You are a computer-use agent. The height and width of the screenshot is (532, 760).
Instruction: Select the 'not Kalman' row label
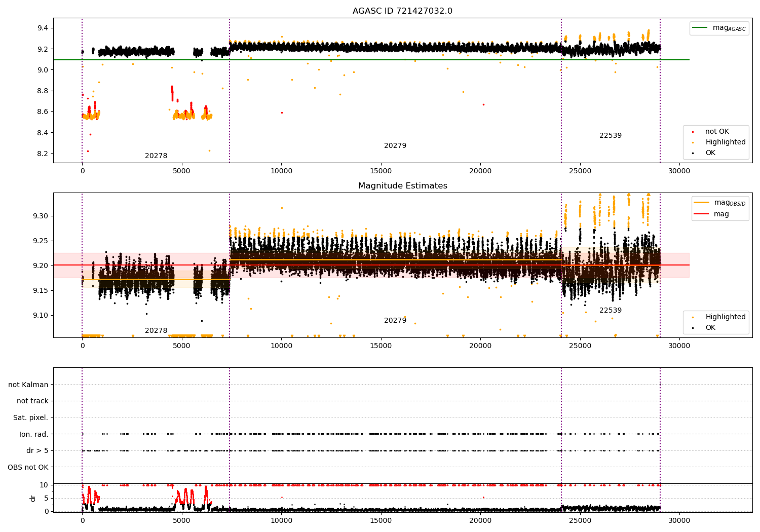(28, 385)
